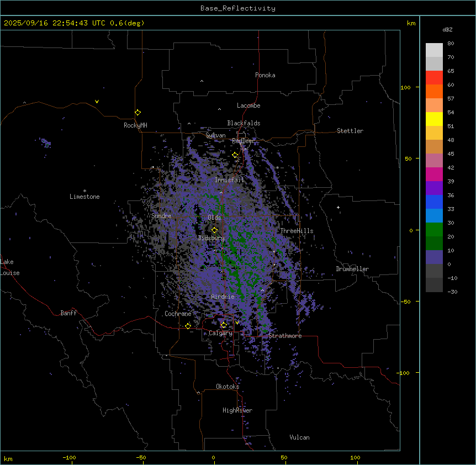The image size is (476, 465).
Task: Click the Stettler label on the map
Action: point(350,131)
